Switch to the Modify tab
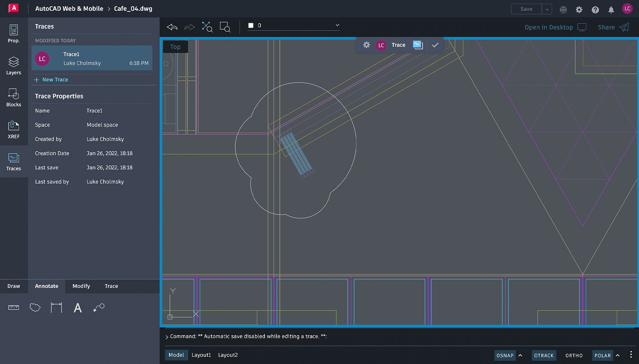The image size is (639, 364). coord(81,286)
